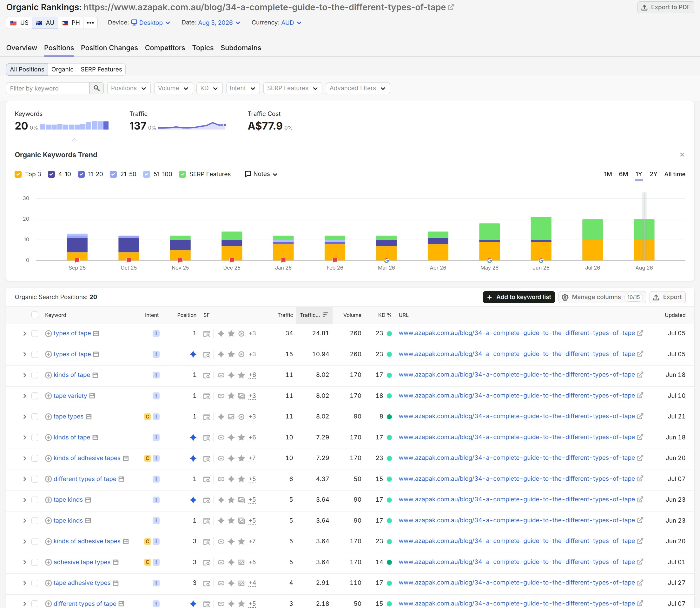This screenshot has height=608, width=700.
Task: Toggle the 4-10 legend checkbox
Action: pyautogui.click(x=51, y=174)
